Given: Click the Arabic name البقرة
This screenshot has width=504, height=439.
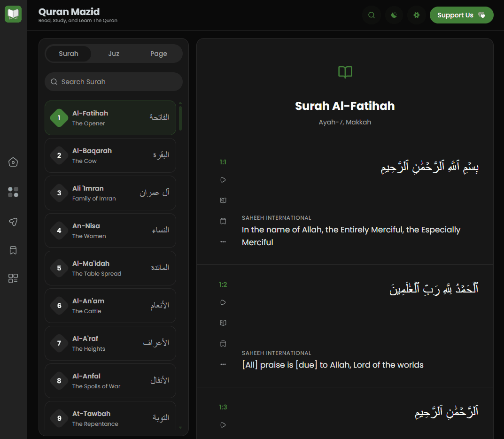Looking at the screenshot, I should pyautogui.click(x=161, y=155).
